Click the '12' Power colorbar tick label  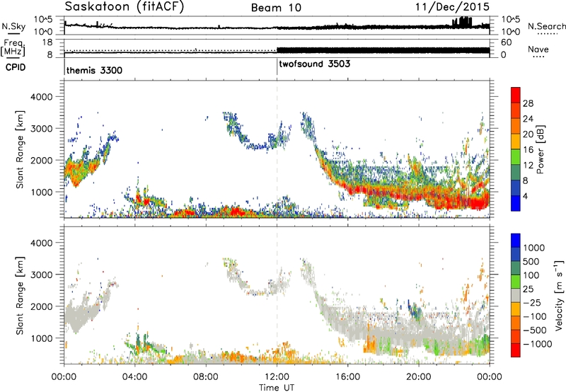click(528, 166)
